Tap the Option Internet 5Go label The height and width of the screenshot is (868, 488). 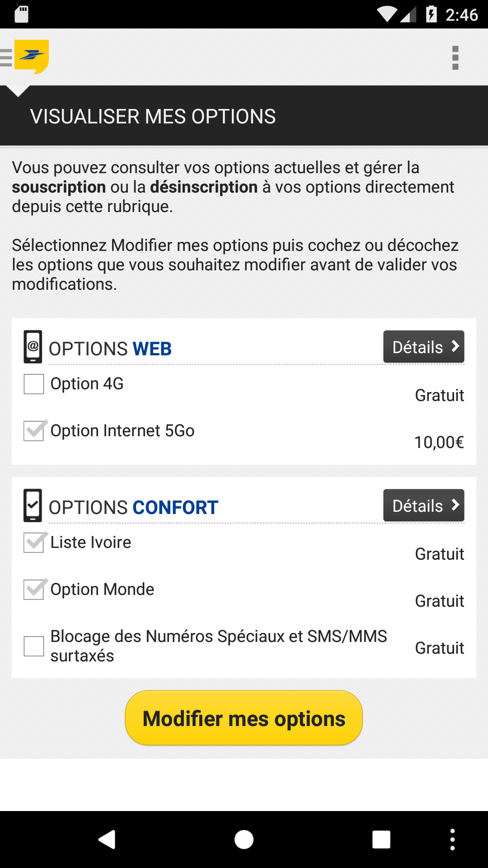click(122, 431)
